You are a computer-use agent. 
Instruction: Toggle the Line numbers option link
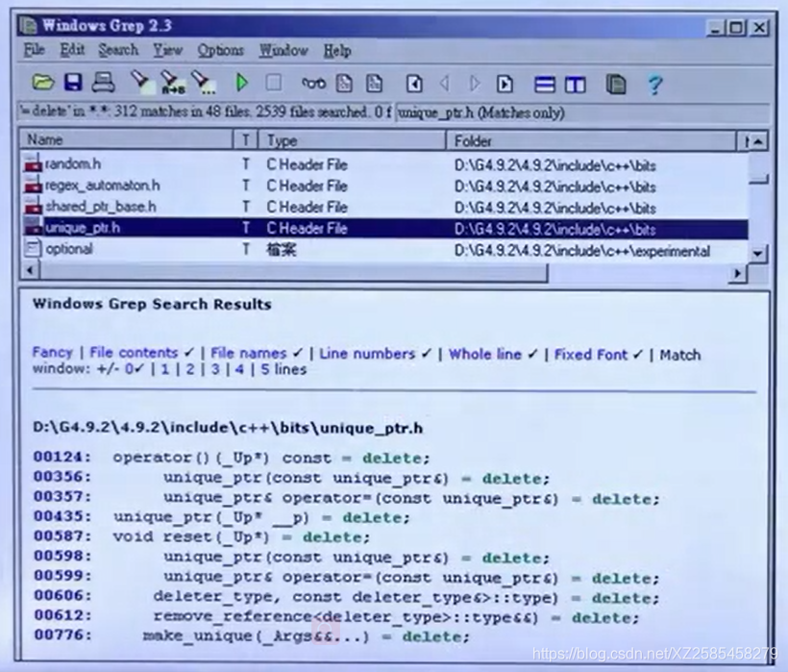(367, 354)
